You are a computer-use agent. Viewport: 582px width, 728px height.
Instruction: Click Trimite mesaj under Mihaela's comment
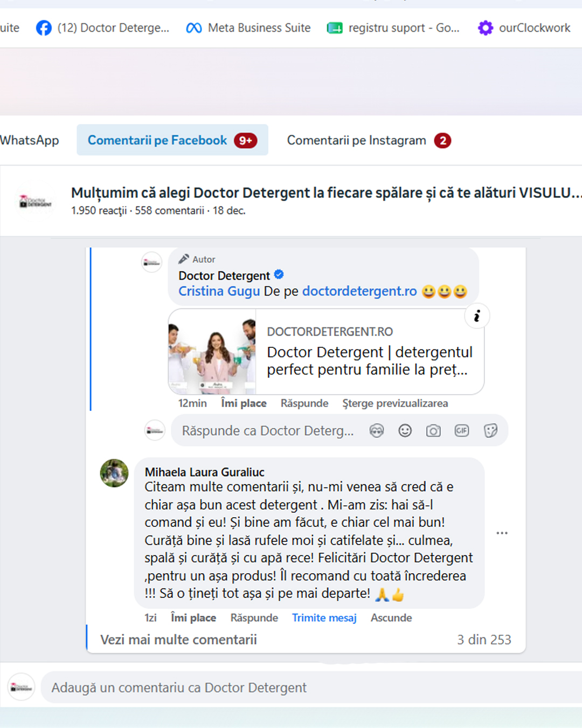(x=324, y=618)
